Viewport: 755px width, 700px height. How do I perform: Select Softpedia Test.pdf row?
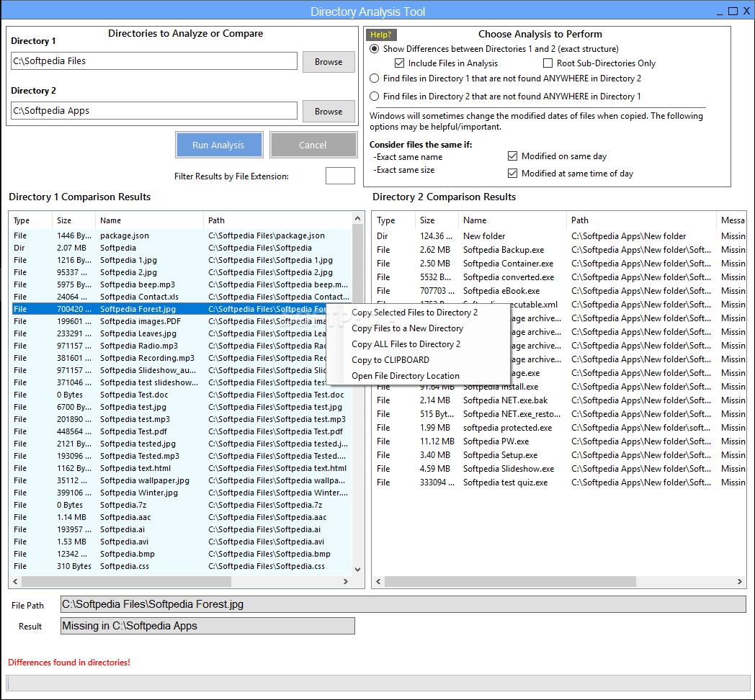[182, 431]
